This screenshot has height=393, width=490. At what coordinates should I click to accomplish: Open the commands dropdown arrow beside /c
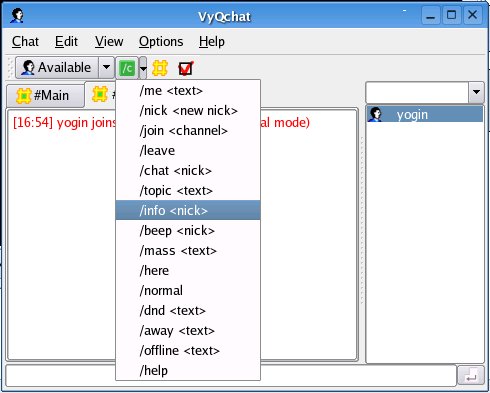click(x=143, y=68)
